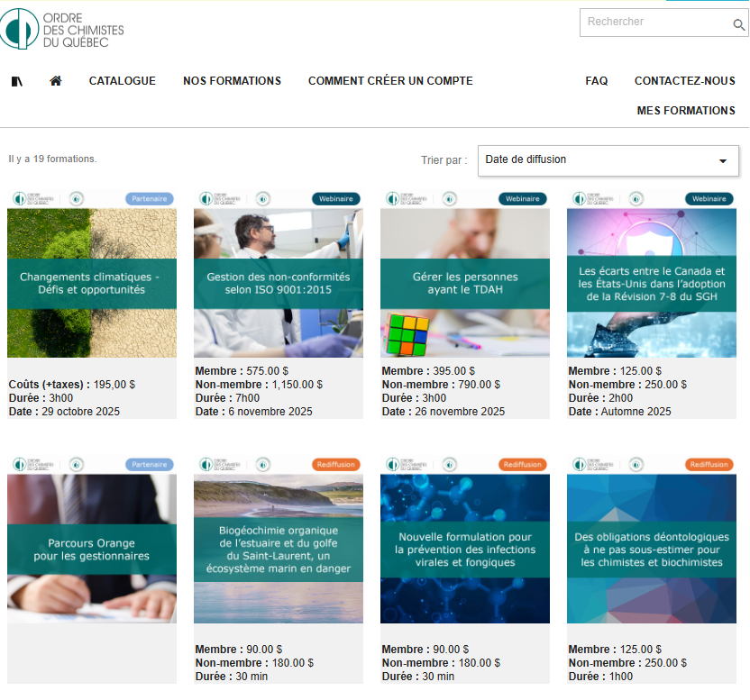Click the search magnifier icon

coord(739,24)
